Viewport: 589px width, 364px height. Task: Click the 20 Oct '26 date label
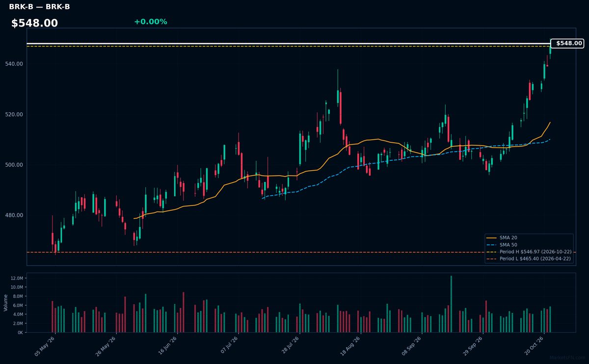(x=533, y=347)
